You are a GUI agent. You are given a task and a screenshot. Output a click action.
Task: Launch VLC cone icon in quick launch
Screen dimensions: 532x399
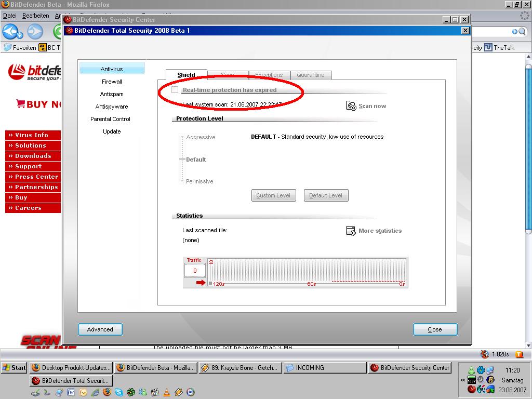pos(167,393)
